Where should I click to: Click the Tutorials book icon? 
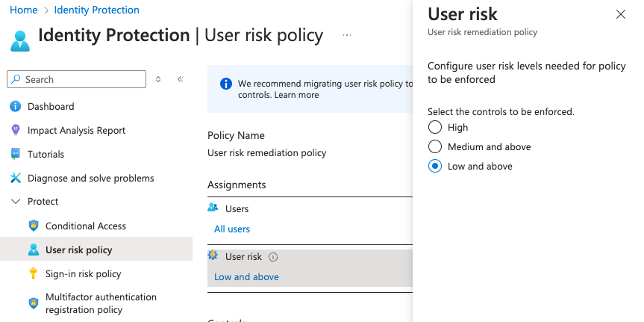click(x=15, y=154)
